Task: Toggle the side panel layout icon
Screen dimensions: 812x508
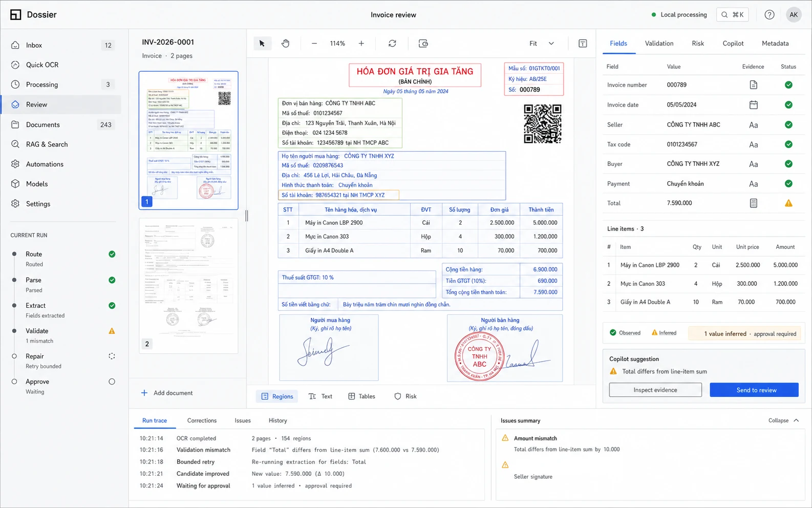Action: click(583, 44)
